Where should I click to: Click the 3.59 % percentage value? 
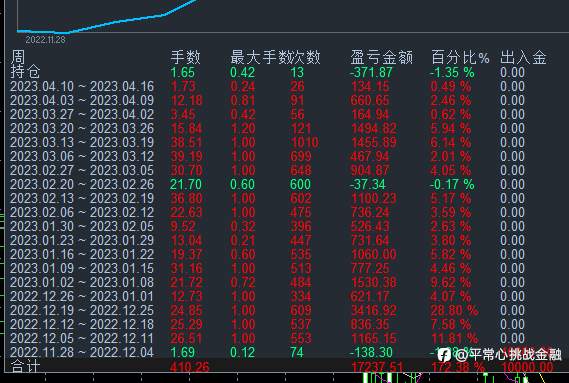coord(451,212)
